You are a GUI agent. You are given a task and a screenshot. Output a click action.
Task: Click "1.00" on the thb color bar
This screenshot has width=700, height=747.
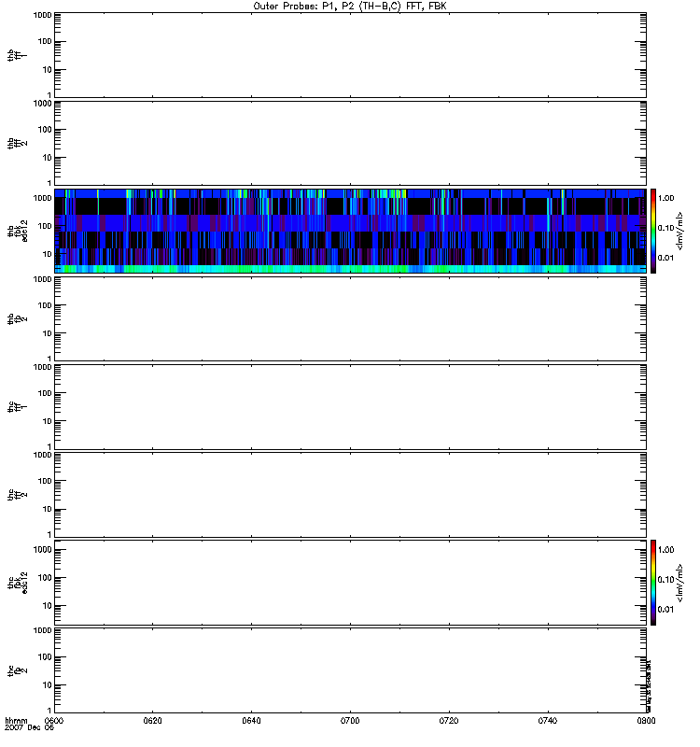click(x=665, y=198)
